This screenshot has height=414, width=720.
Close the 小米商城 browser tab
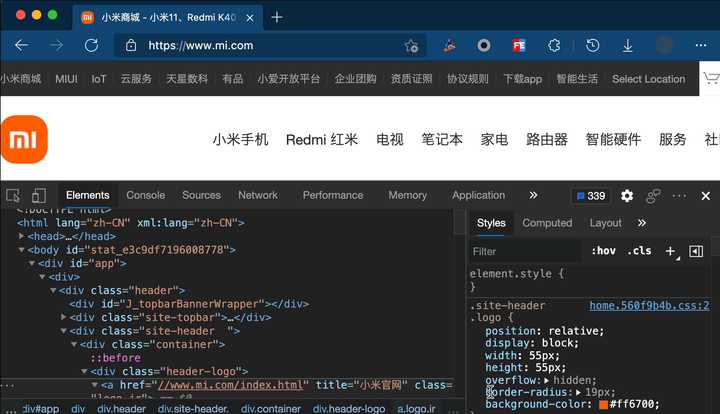click(x=250, y=18)
